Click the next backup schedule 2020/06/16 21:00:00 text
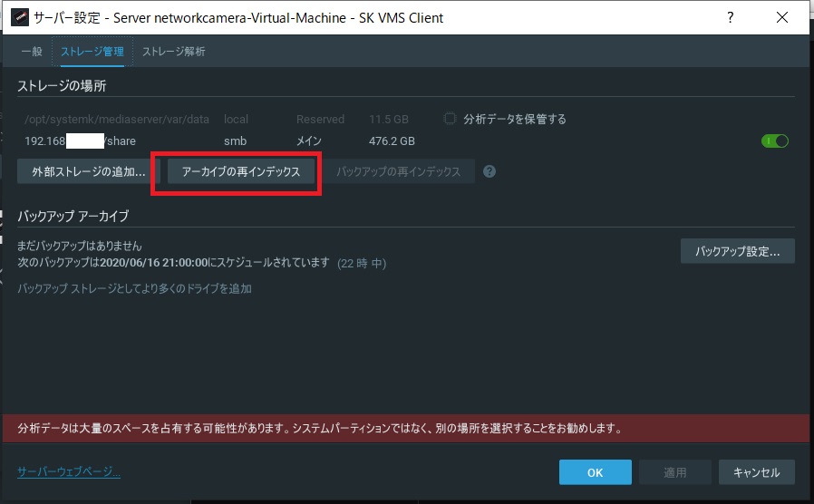Screen dimensions: 814x504 [x=174, y=262]
